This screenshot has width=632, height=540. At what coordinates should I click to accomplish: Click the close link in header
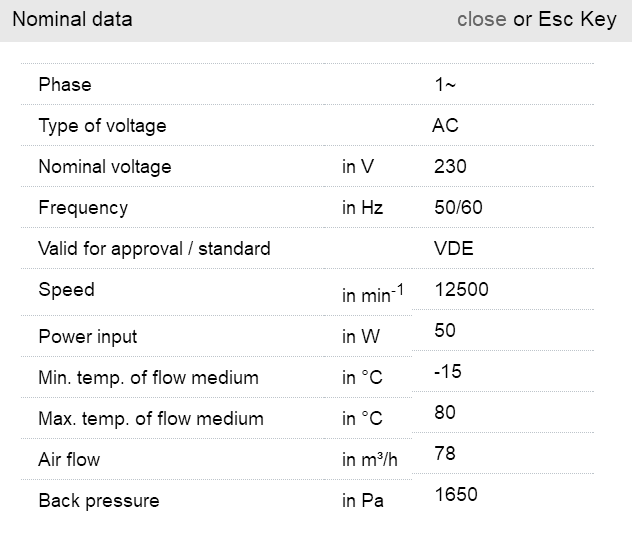tap(481, 20)
